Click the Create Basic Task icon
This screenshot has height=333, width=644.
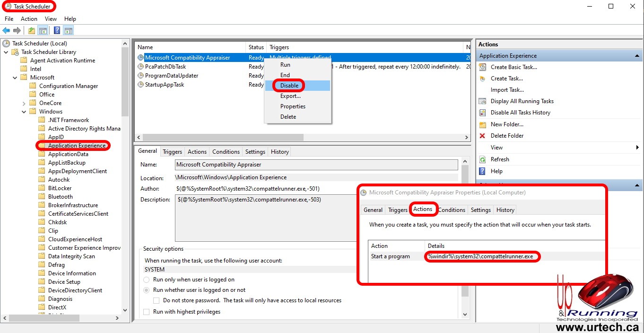482,67
